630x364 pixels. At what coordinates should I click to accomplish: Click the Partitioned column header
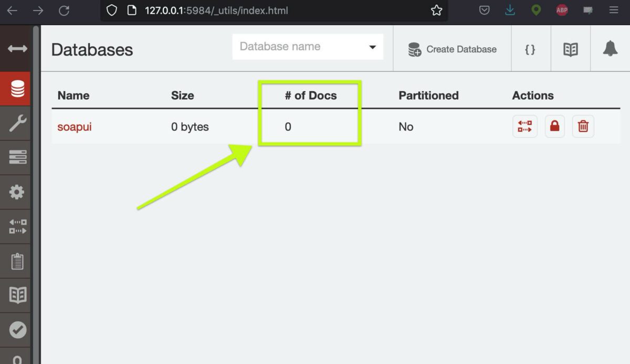(428, 95)
